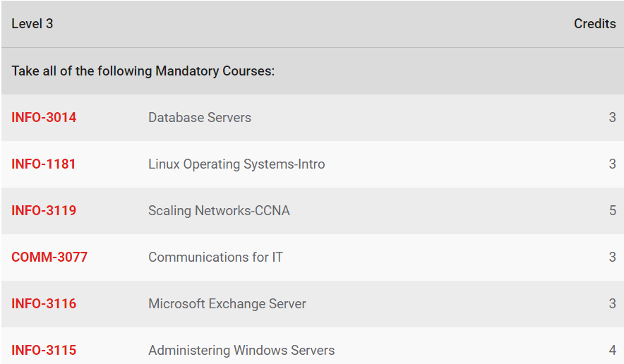624x364 pixels.
Task: Open the INFO-3116 course link
Action: 44,303
